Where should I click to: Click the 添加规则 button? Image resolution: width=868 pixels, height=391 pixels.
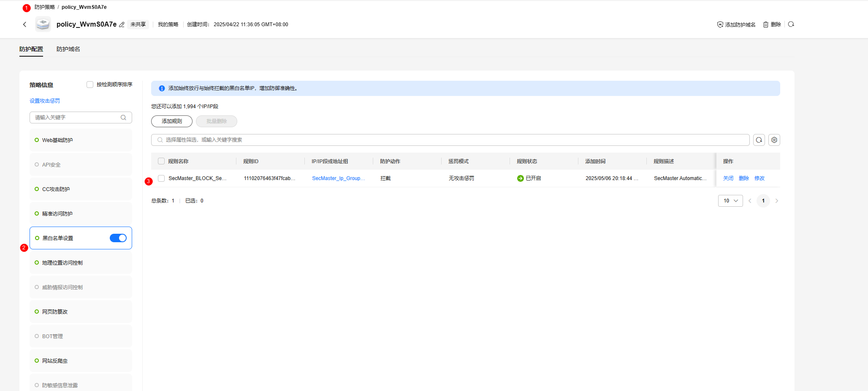click(172, 121)
